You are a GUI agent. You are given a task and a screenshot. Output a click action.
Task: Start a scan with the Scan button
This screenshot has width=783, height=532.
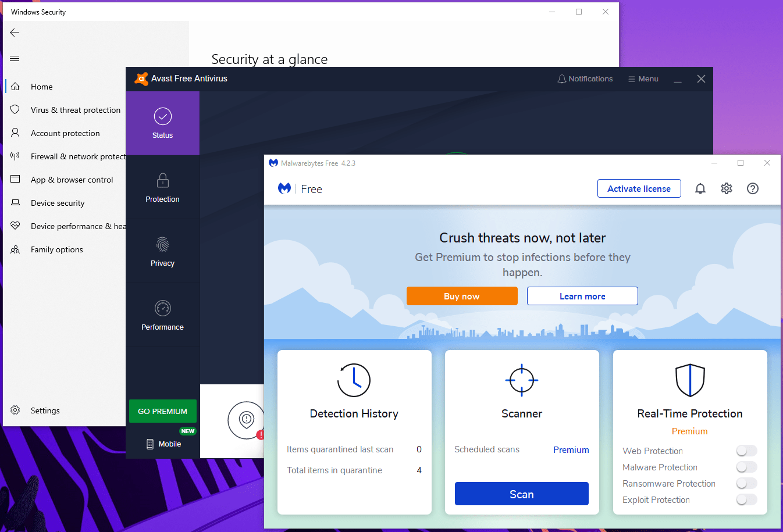[x=522, y=494]
